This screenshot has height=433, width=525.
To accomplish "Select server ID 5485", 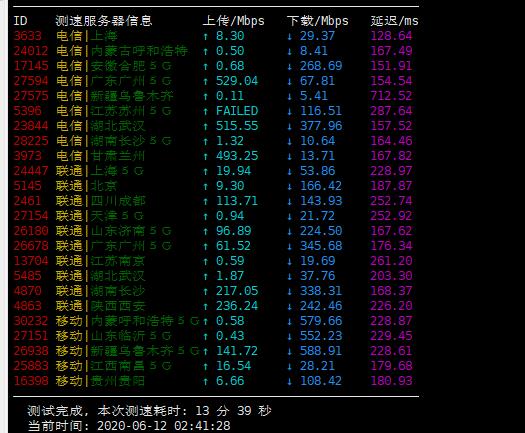I will [x=27, y=276].
